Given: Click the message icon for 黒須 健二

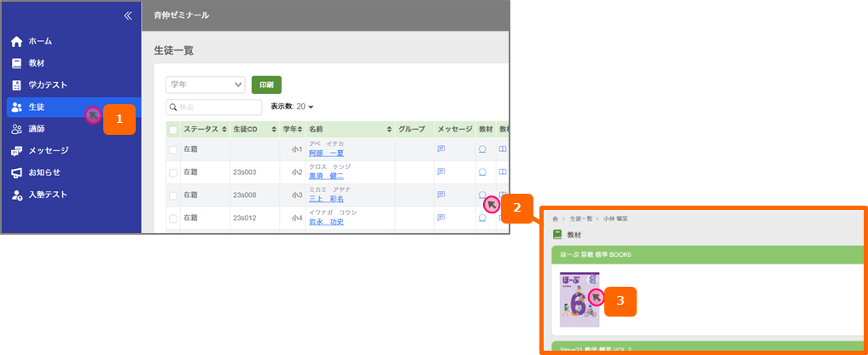Looking at the screenshot, I should [x=441, y=172].
